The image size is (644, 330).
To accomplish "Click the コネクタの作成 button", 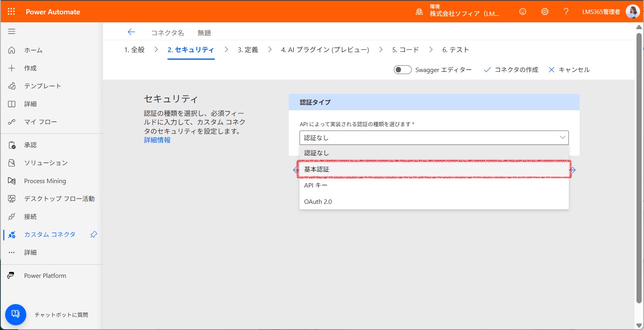I will [511, 70].
